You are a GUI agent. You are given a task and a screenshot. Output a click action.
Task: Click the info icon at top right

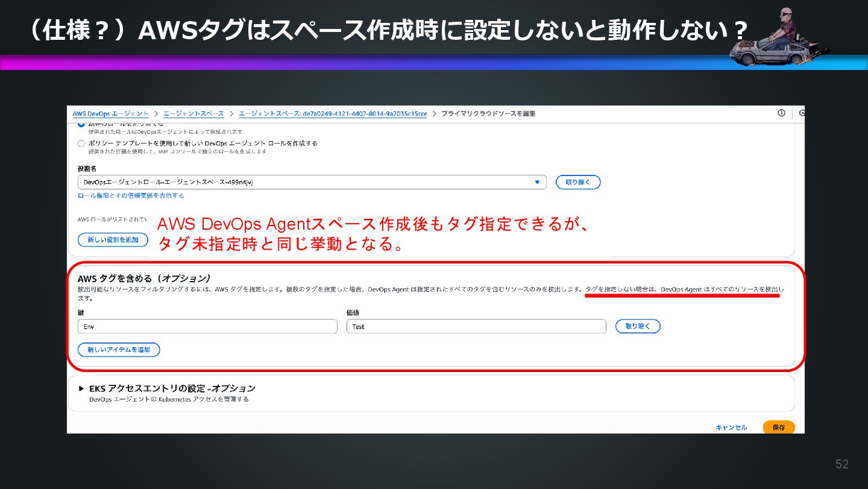pos(782,113)
